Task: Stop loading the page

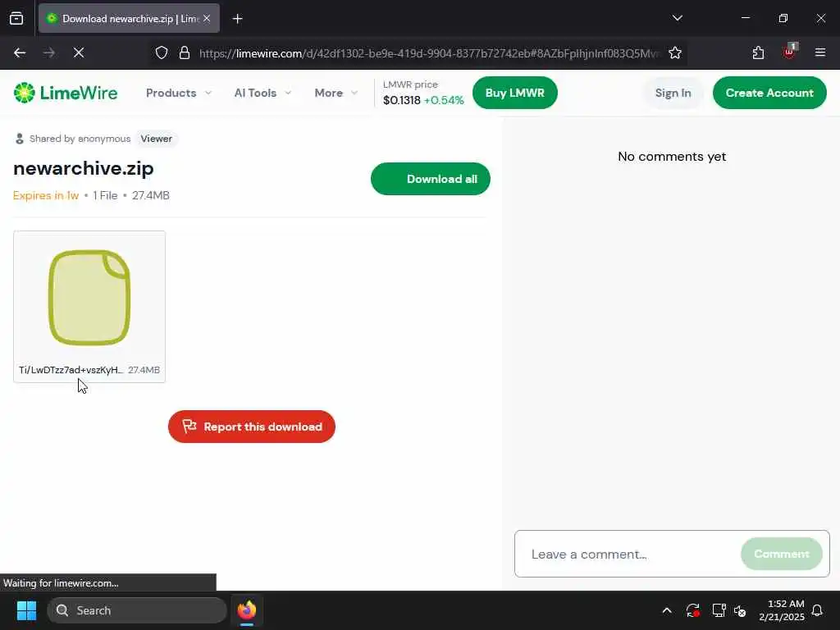Action: pyautogui.click(x=79, y=52)
